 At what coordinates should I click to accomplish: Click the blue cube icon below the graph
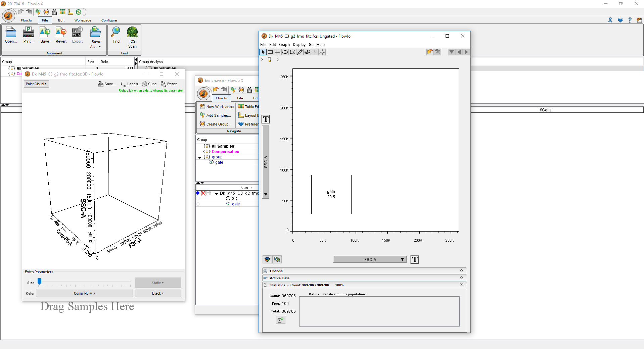(x=267, y=259)
